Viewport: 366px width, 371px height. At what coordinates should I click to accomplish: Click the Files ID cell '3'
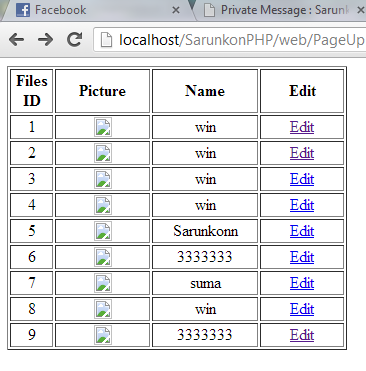coord(32,179)
